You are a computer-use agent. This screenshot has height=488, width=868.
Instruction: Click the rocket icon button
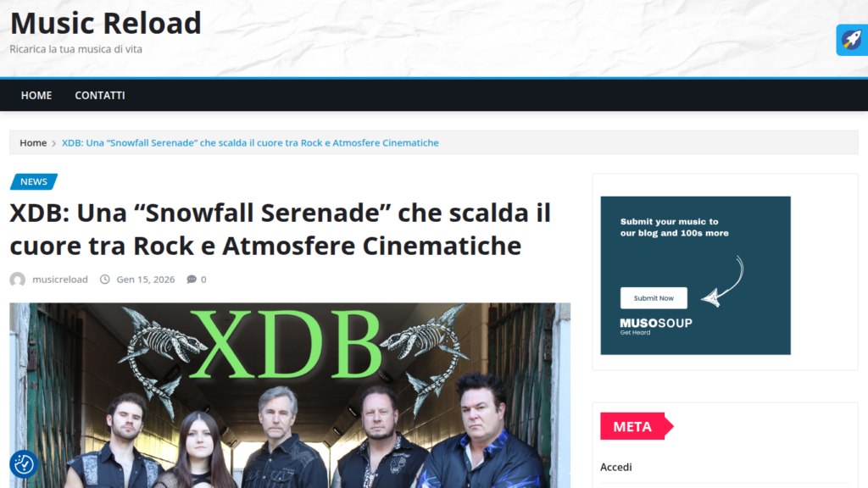[852, 40]
